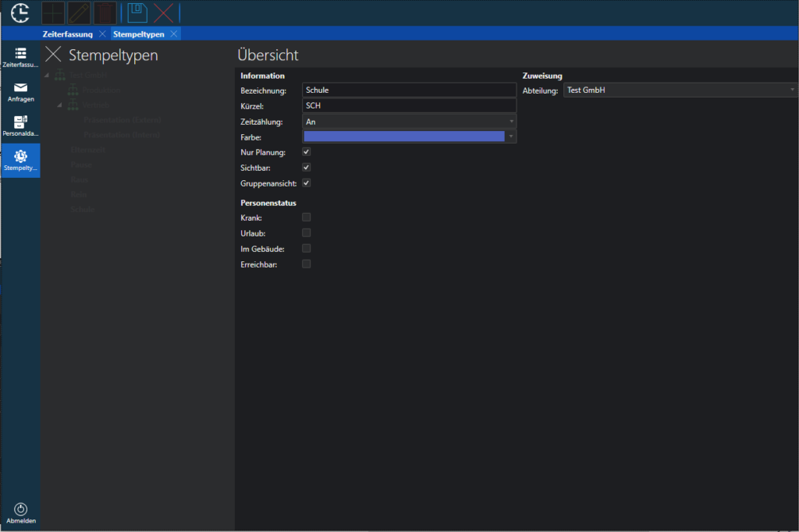Close the Stempeltypen tab
This screenshot has width=799, height=532.
(174, 34)
